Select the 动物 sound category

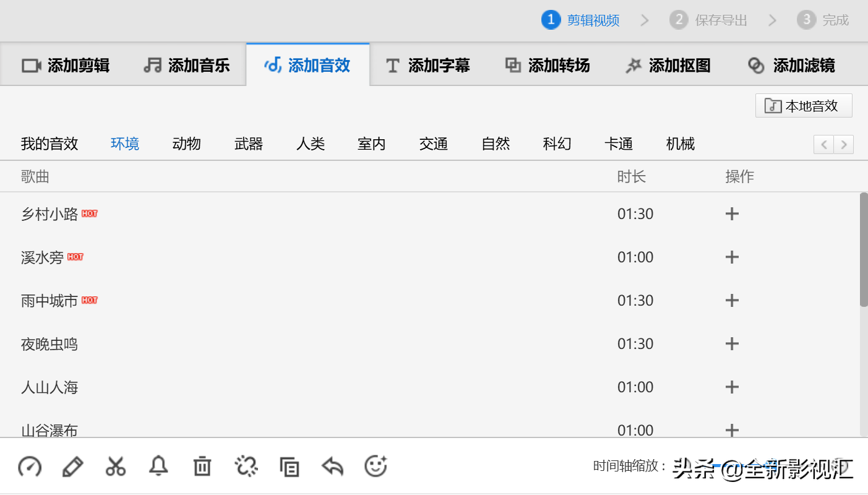click(x=187, y=144)
